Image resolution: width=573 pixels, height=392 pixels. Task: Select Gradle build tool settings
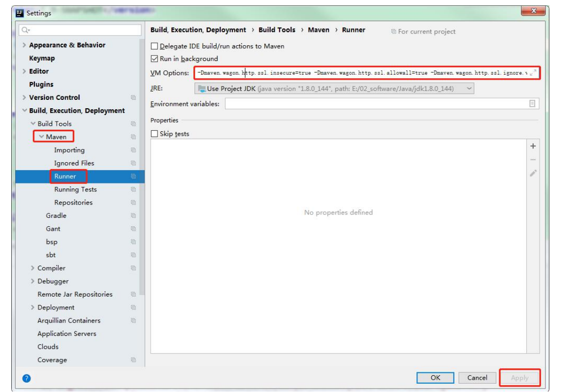(x=56, y=216)
